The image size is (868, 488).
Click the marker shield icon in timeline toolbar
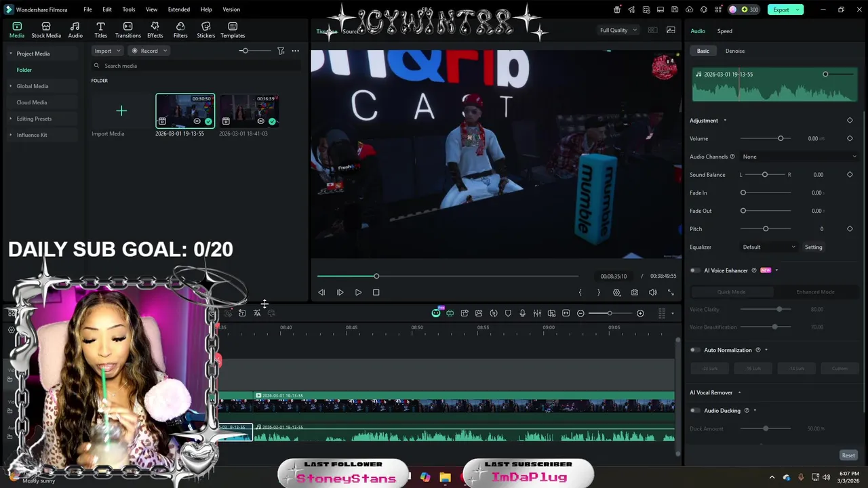(x=508, y=313)
